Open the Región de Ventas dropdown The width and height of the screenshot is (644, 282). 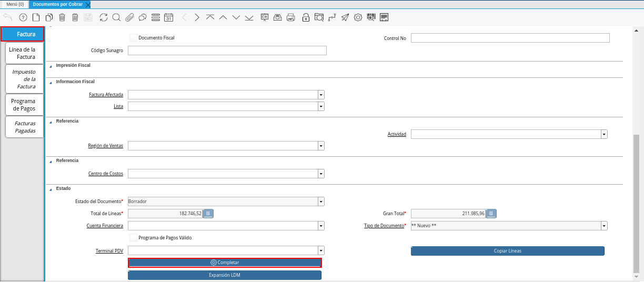click(x=321, y=146)
